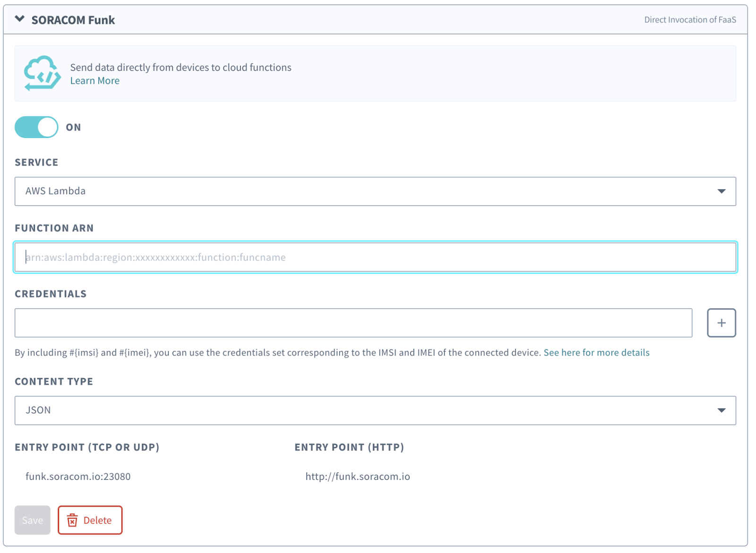Open 'See here for more details' link
The height and width of the screenshot is (553, 756).
(596, 353)
